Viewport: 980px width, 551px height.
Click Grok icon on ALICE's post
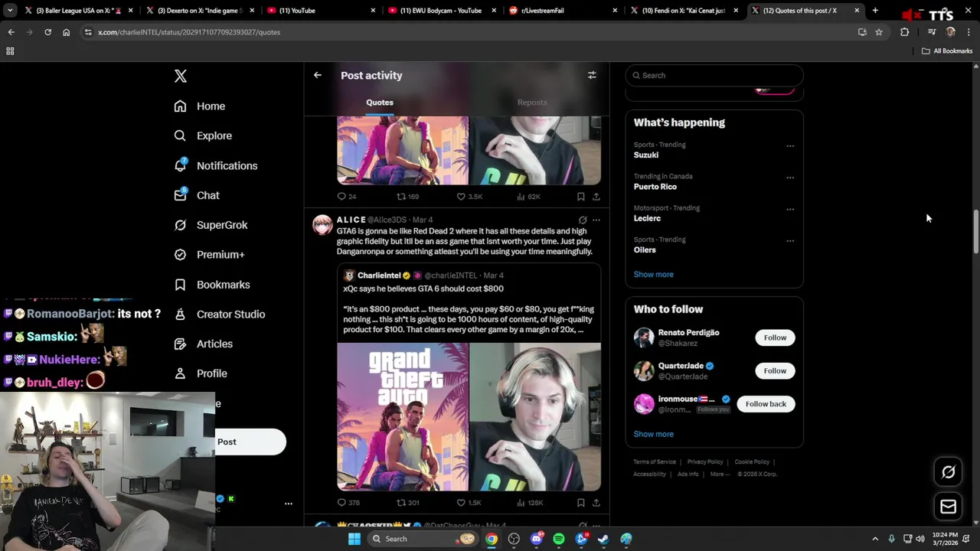click(583, 220)
